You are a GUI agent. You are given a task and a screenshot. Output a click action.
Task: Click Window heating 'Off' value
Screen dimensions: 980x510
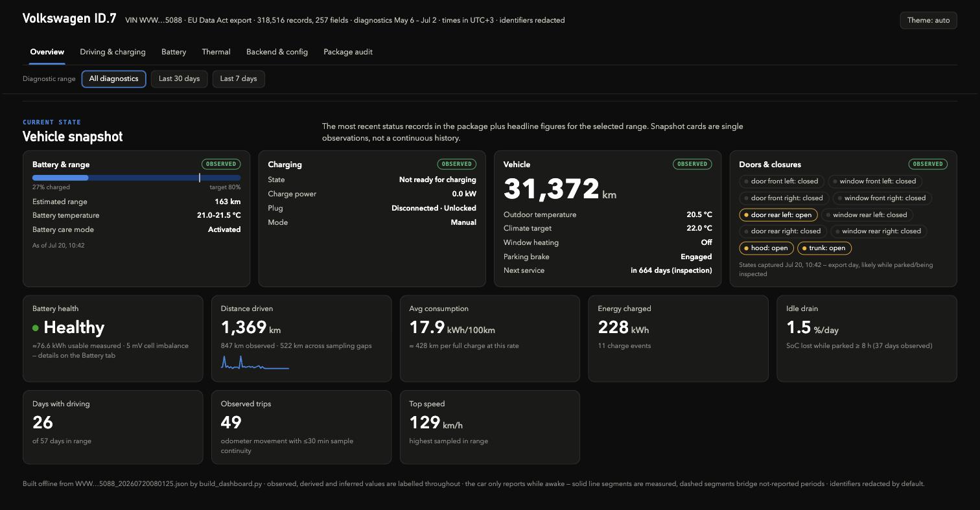click(706, 242)
